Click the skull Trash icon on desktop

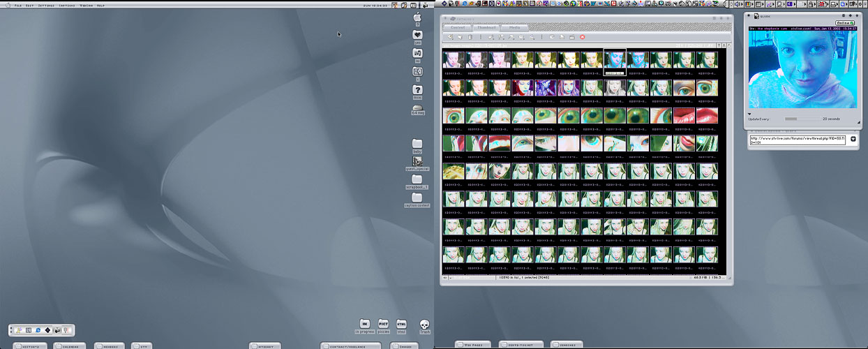[x=424, y=324]
